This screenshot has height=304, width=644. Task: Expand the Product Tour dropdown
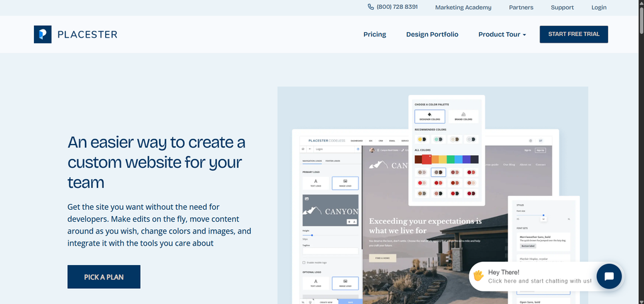(502, 35)
